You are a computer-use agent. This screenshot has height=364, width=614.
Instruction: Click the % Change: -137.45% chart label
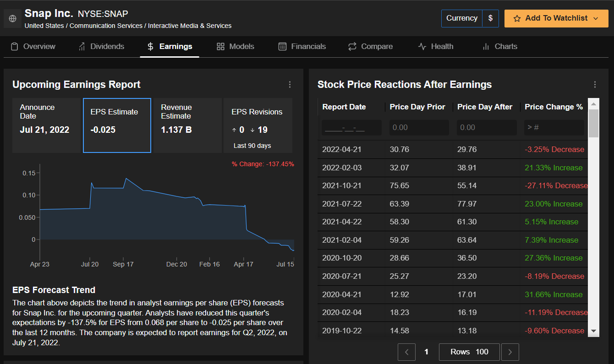pyautogui.click(x=263, y=164)
